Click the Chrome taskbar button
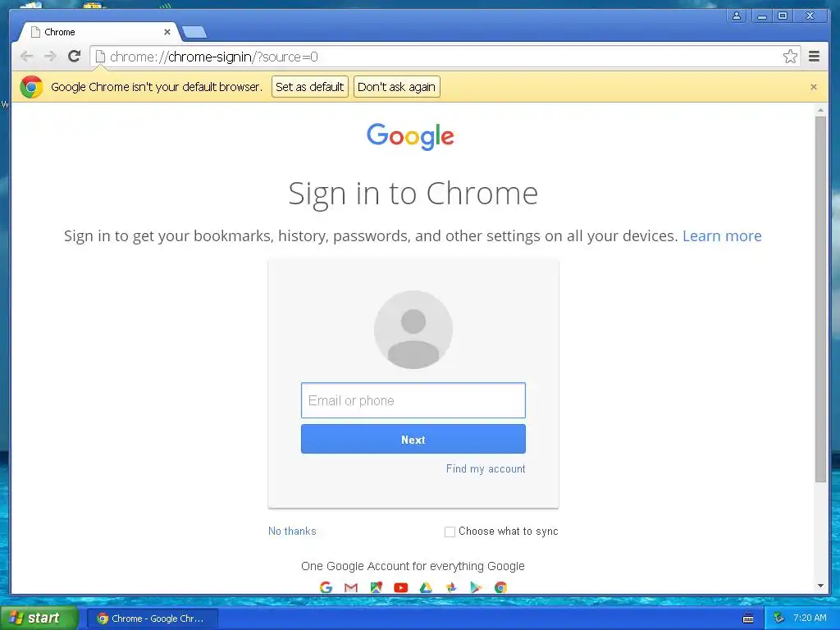Screen dimensions: 840x630 153,619
